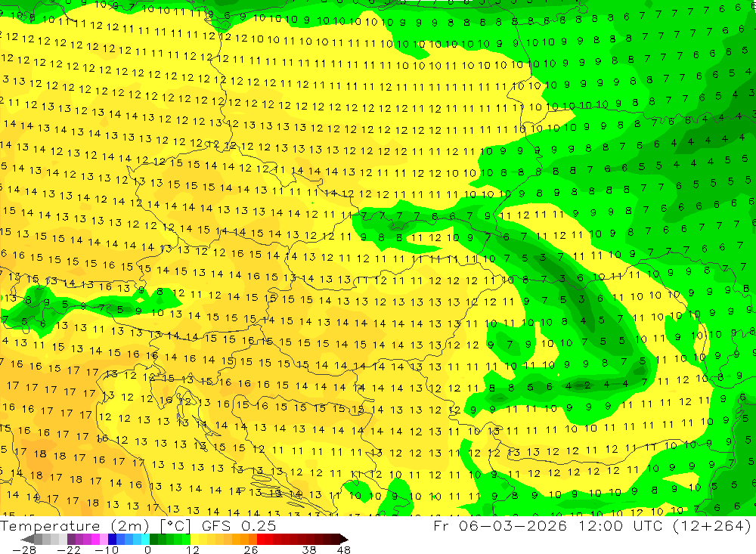Viewport: 756px width, 554px height.
Task: Click the '0' legend label
Action: pyautogui.click(x=147, y=550)
